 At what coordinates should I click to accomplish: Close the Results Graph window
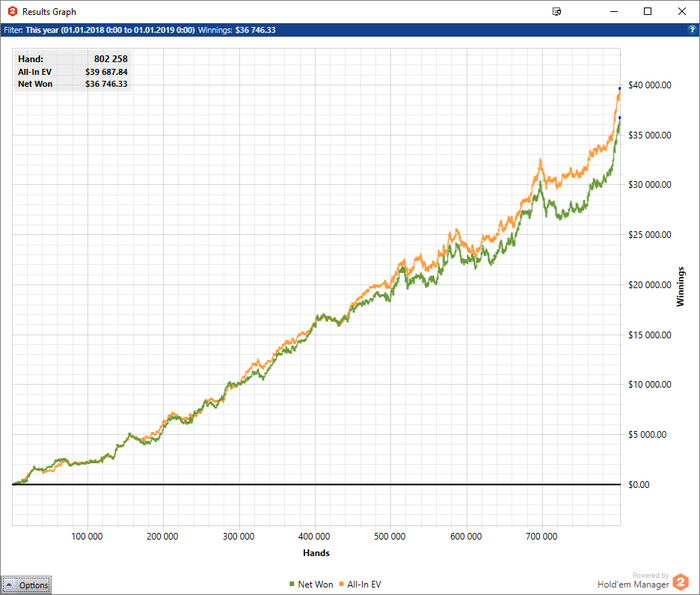[x=682, y=11]
